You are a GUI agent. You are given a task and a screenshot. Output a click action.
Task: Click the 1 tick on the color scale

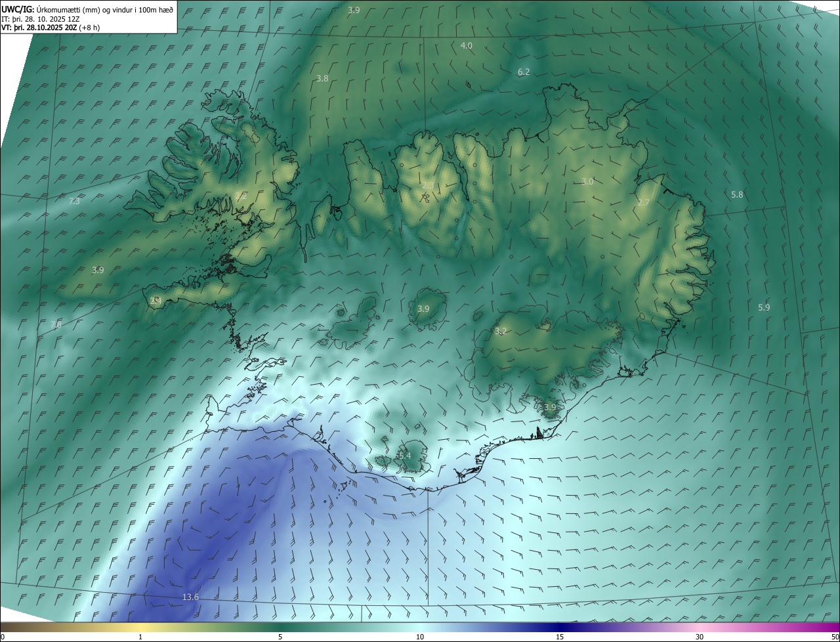click(140, 637)
